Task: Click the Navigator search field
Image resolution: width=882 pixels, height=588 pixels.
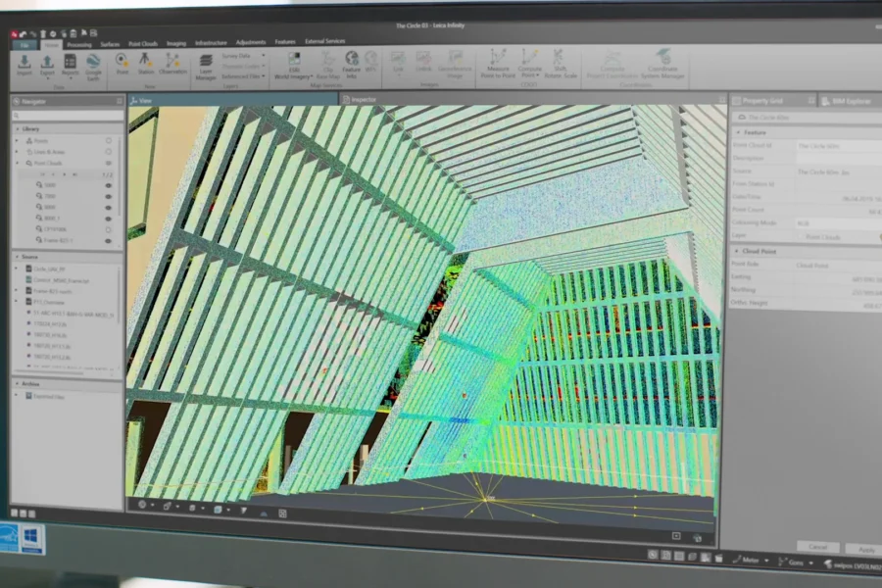Action: coord(68,116)
